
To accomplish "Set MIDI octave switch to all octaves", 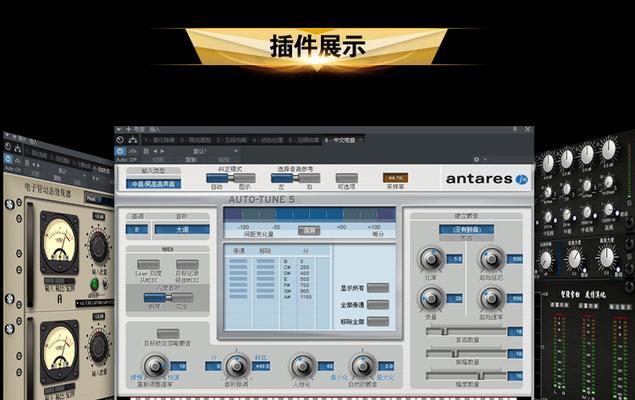I will pyautogui.click(x=182, y=298).
